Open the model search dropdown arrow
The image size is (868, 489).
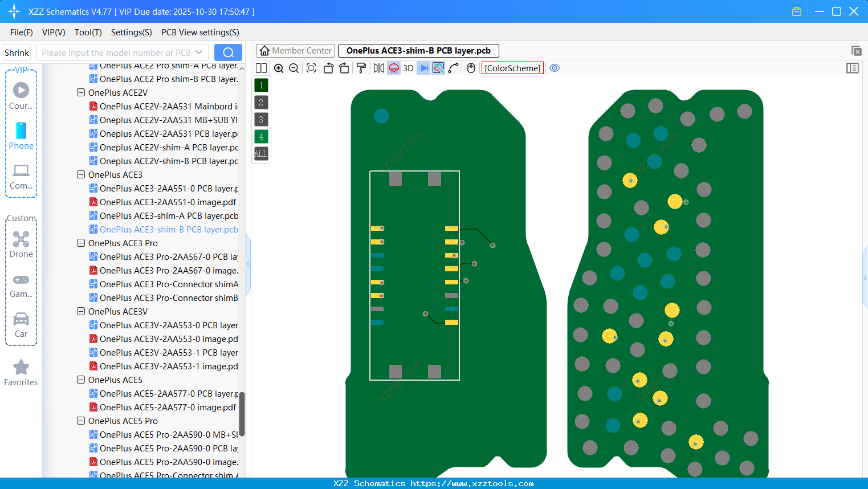tap(199, 52)
